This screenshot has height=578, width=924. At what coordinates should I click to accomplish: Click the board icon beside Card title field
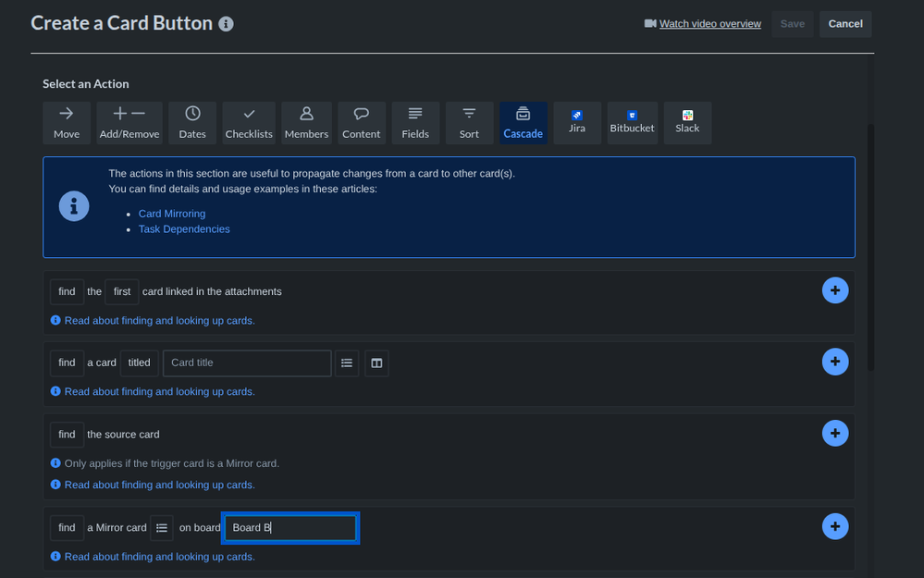(x=376, y=363)
